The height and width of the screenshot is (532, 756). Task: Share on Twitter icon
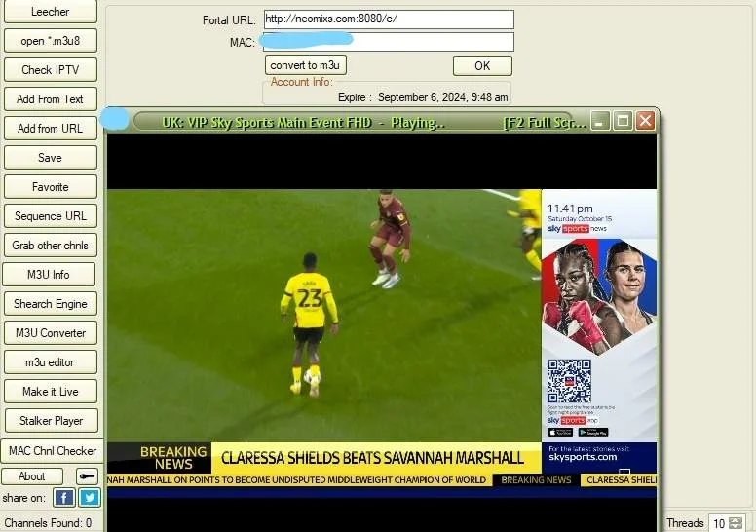[x=90, y=497]
